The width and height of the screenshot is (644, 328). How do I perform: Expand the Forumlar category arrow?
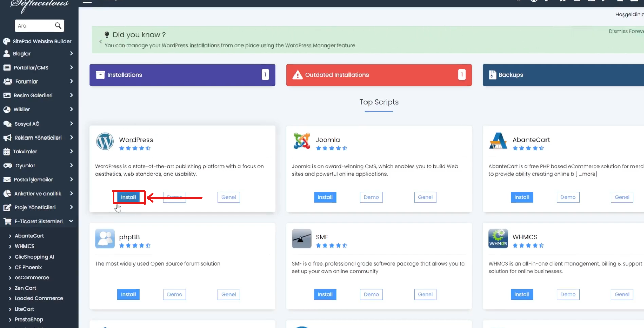point(71,81)
